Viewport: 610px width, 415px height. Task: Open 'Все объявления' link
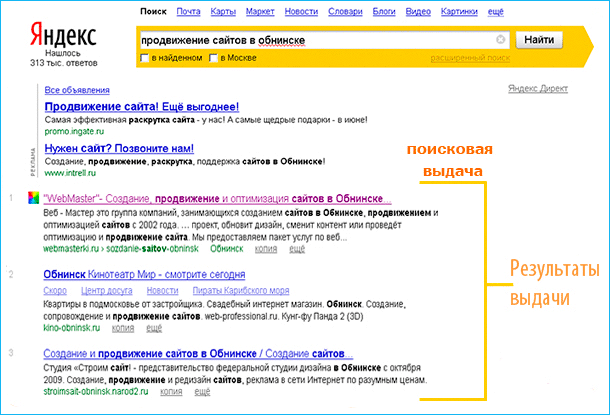pyautogui.click(x=77, y=90)
